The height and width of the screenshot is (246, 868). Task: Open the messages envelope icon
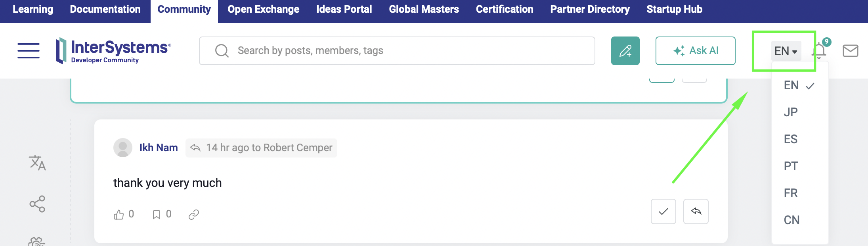coord(850,51)
